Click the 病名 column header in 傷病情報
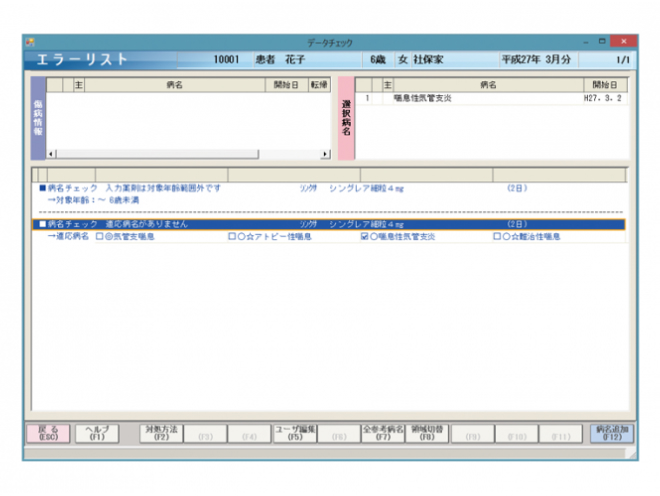The height and width of the screenshot is (496, 660). 175,85
